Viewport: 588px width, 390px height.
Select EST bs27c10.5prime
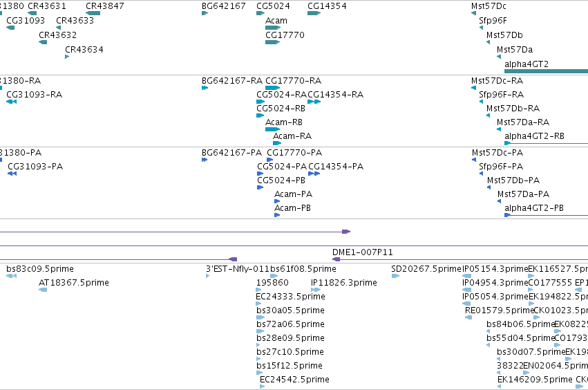pos(290,353)
